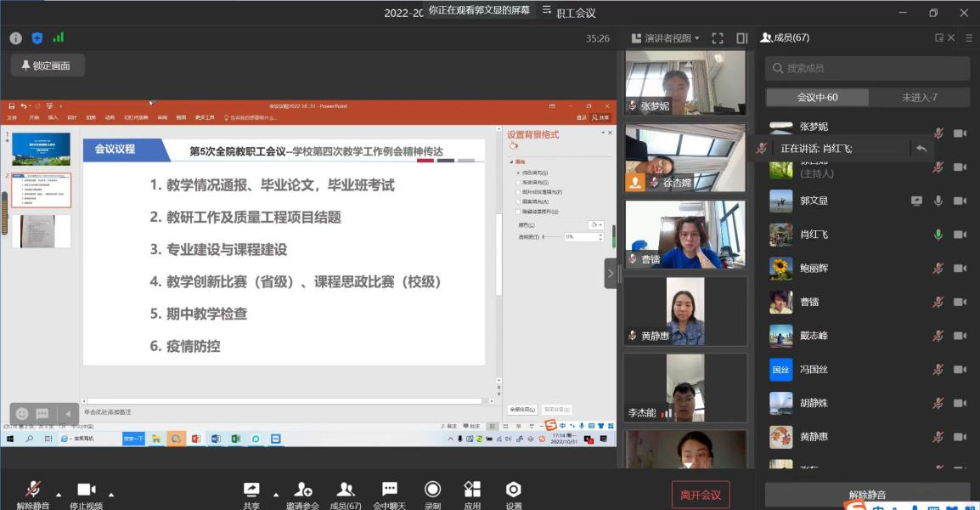Screen dimensions: 980x510
Task: Click the blue security shield icon
Action: click(x=37, y=38)
